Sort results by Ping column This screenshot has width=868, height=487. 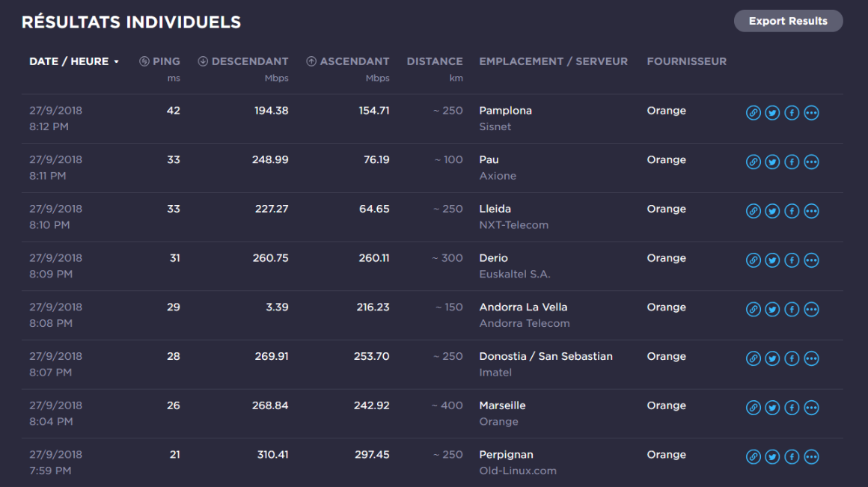[x=160, y=61]
